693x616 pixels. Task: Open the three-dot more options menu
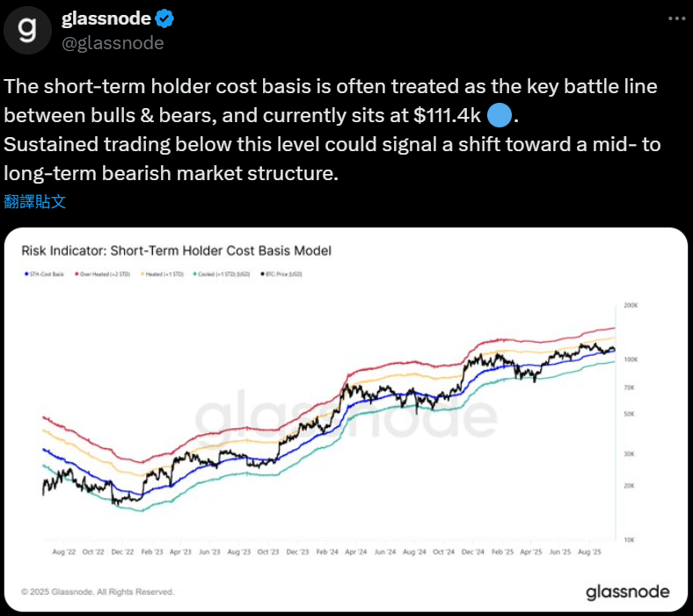tap(676, 18)
